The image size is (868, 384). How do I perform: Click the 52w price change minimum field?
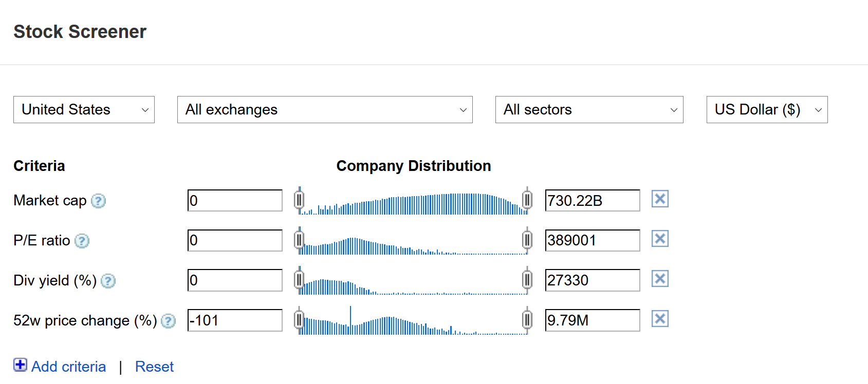point(235,320)
